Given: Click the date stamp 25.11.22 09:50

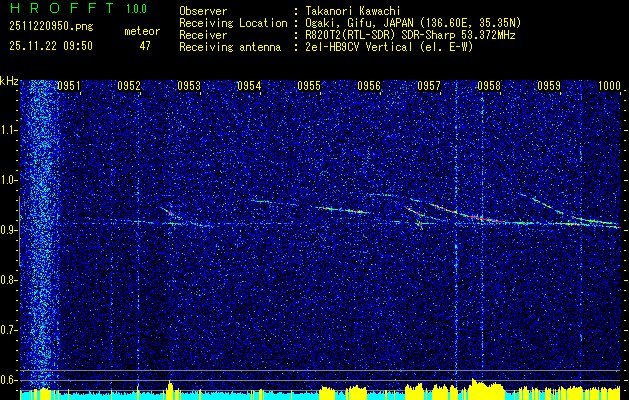Looking at the screenshot, I should [x=51, y=46].
